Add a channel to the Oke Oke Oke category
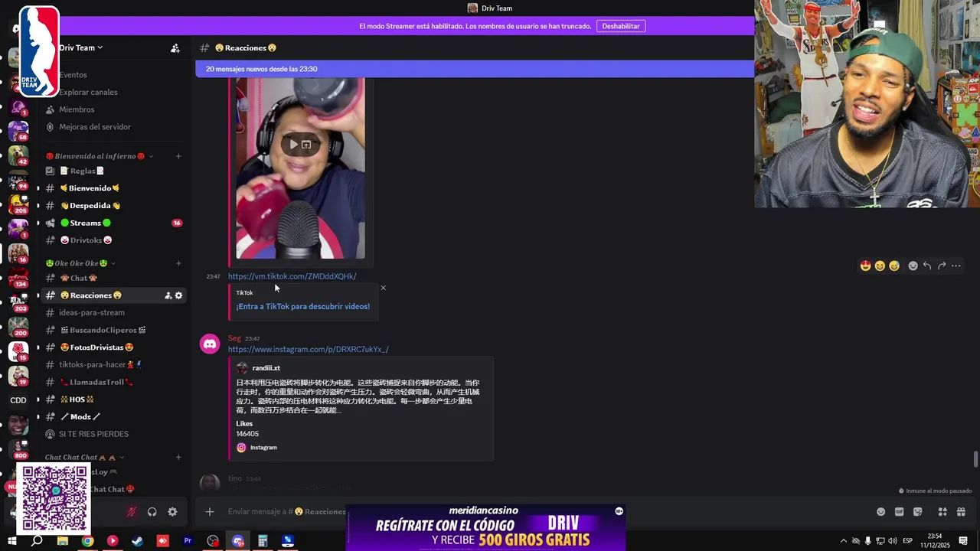This screenshot has height=551, width=980. pos(178,263)
